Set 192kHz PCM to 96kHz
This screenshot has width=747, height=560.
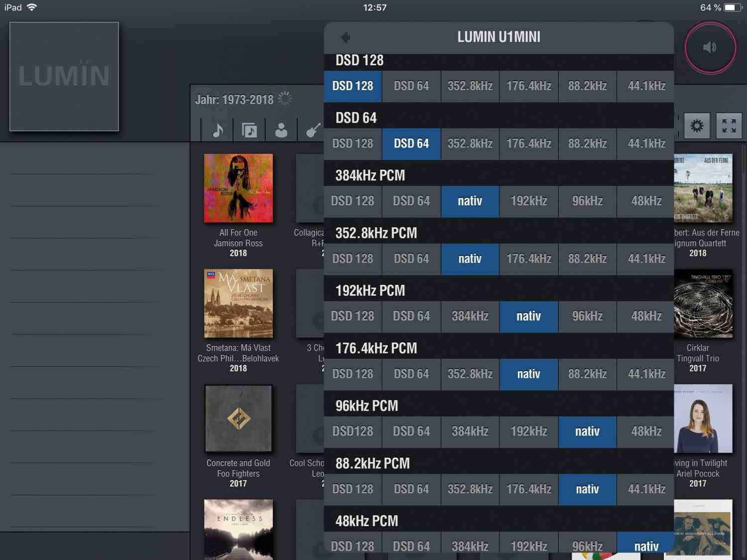click(587, 316)
